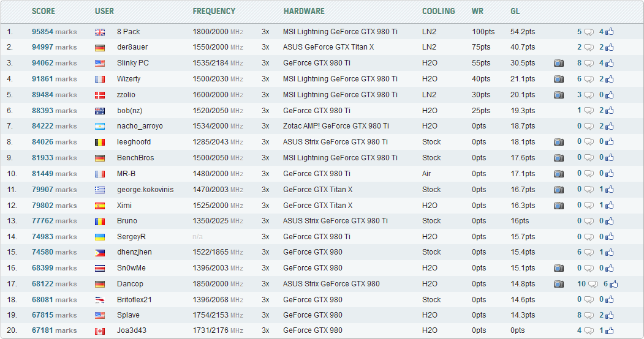Sort by the SCORE column header
This screenshot has height=339, width=644.
point(43,11)
